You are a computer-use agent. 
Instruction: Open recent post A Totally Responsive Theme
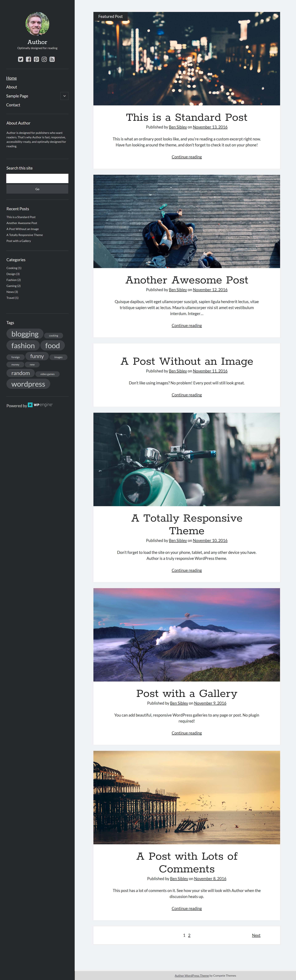(25, 235)
